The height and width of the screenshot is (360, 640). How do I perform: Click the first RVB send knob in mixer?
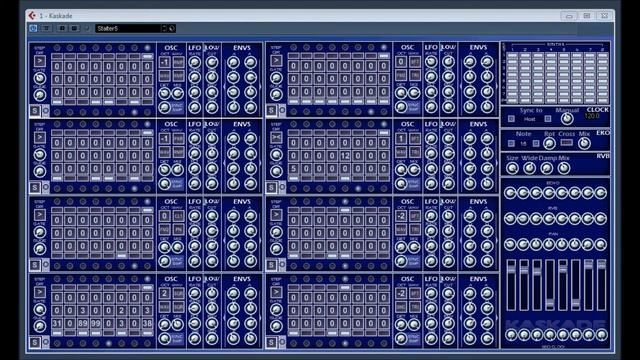[510, 219]
